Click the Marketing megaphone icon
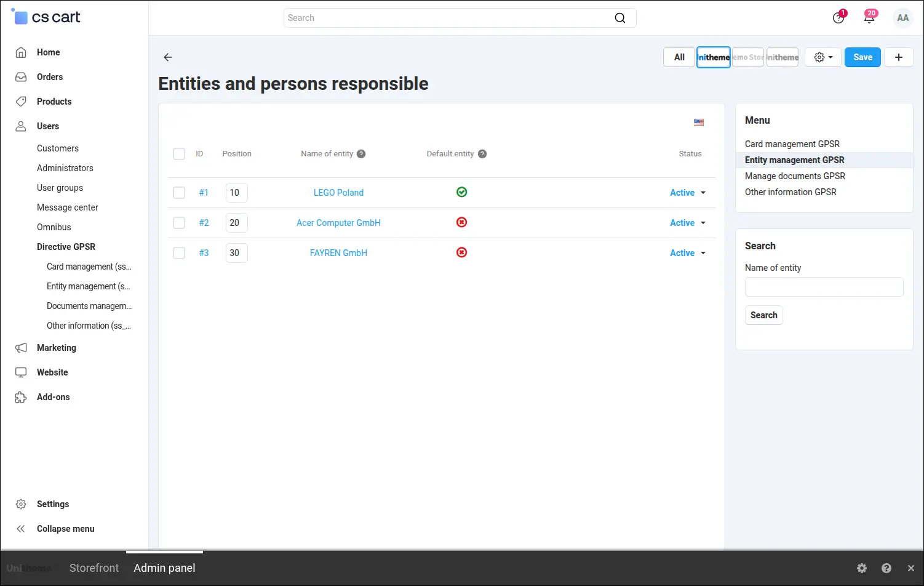This screenshot has width=924, height=586. tap(21, 348)
